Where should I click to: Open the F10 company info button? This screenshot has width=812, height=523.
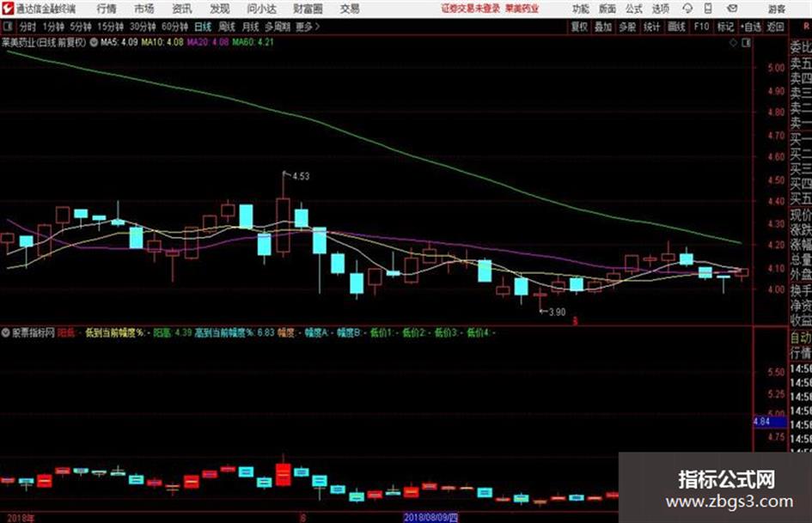[x=701, y=27]
